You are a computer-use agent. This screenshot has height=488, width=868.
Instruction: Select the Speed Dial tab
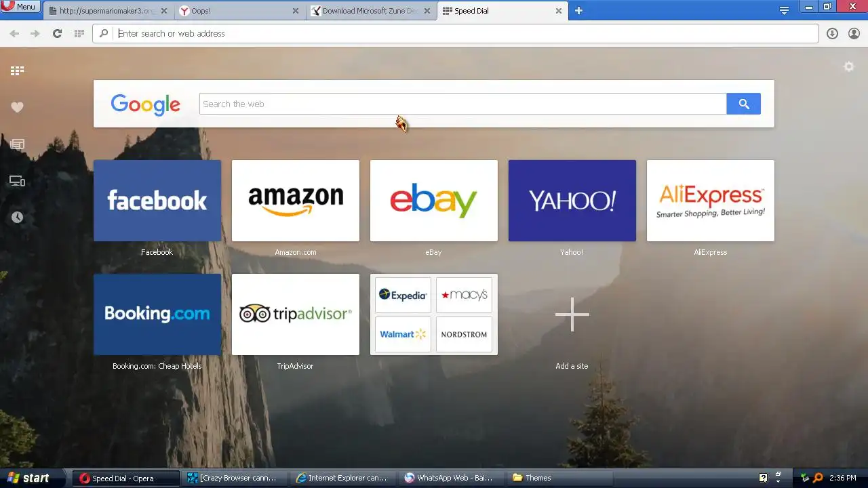coord(502,11)
